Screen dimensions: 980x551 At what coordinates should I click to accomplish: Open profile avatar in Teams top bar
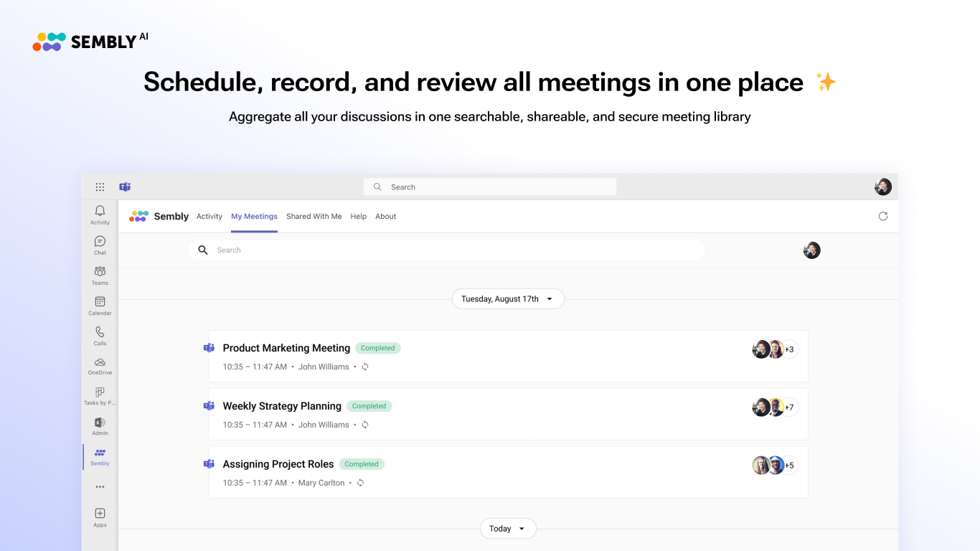point(883,187)
